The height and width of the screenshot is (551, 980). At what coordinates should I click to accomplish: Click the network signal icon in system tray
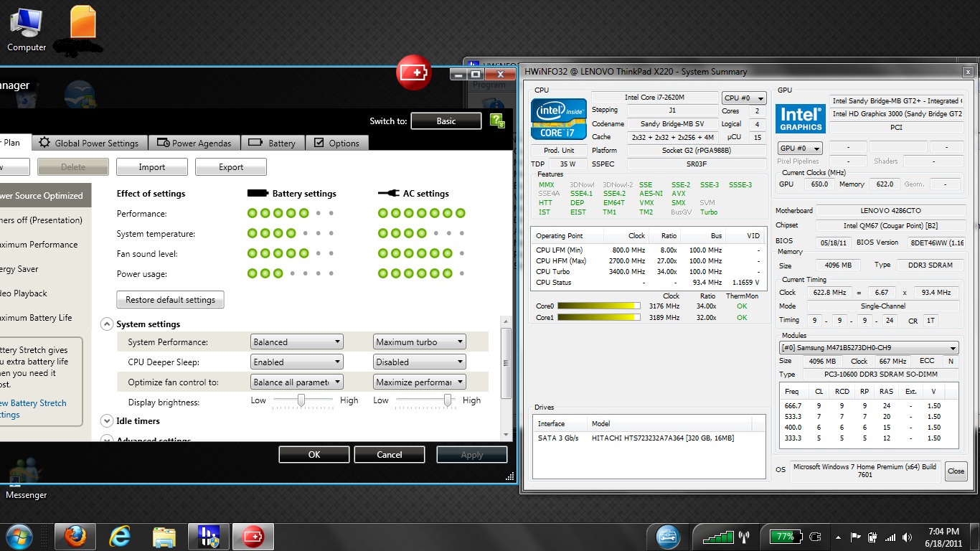[x=890, y=537]
